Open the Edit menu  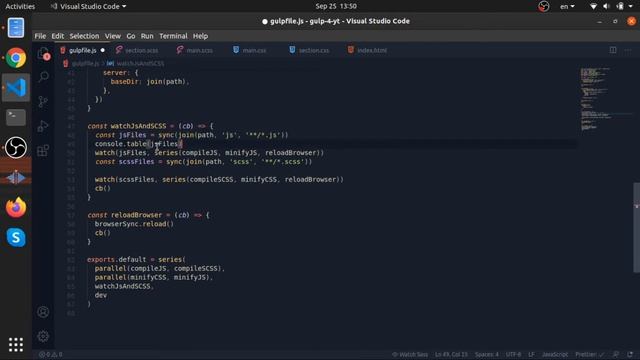[58, 36]
